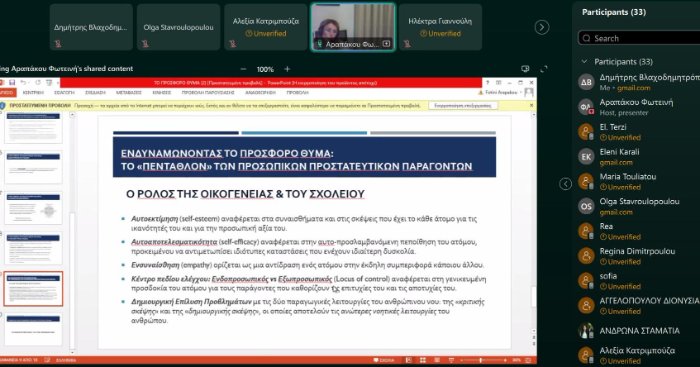
Task: Switch to Slide Sorter view icon
Action: (x=422, y=360)
